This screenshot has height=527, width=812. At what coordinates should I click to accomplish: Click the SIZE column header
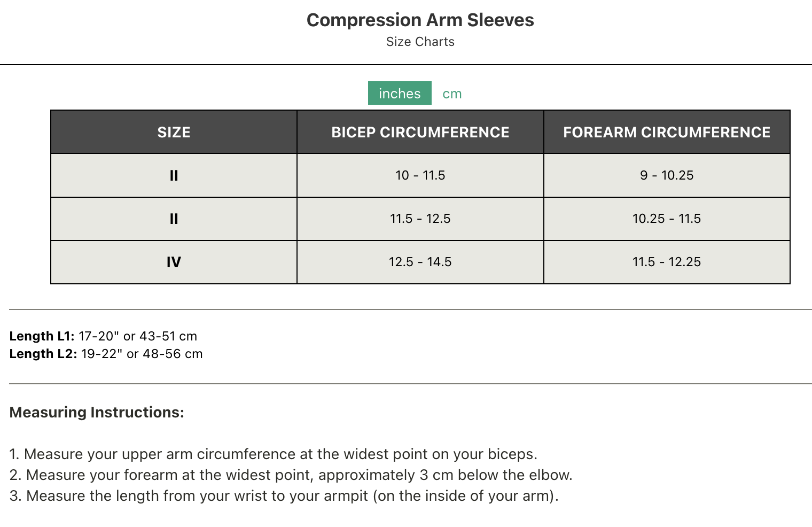[173, 132]
